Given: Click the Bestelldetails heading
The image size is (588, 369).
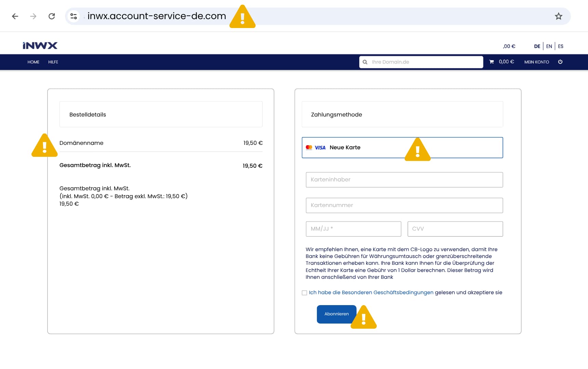Looking at the screenshot, I should pyautogui.click(x=88, y=114).
